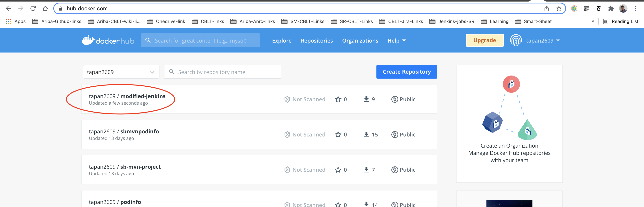Viewport: 644px width, 207px height.
Task: Focus the Search by repository name field
Action: [223, 72]
